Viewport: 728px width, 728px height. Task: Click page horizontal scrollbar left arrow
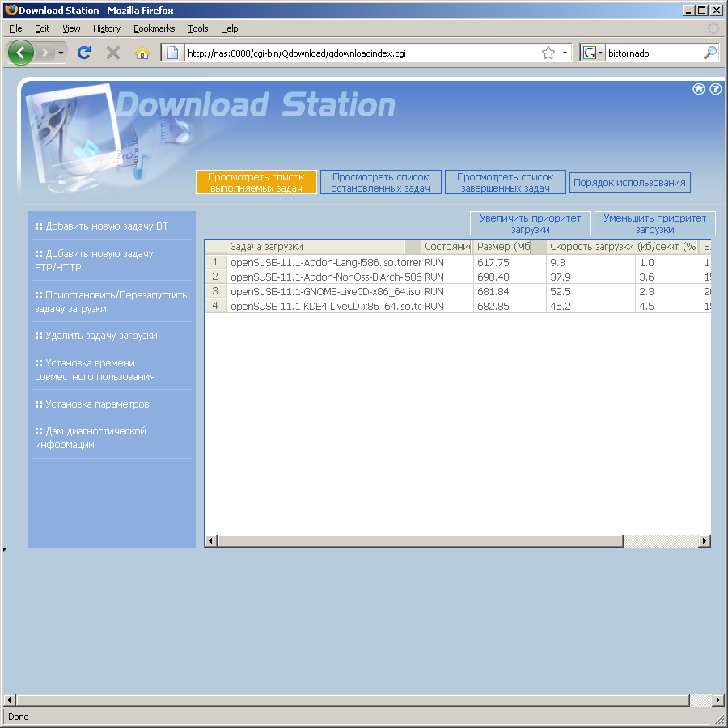pyautogui.click(x=9, y=700)
